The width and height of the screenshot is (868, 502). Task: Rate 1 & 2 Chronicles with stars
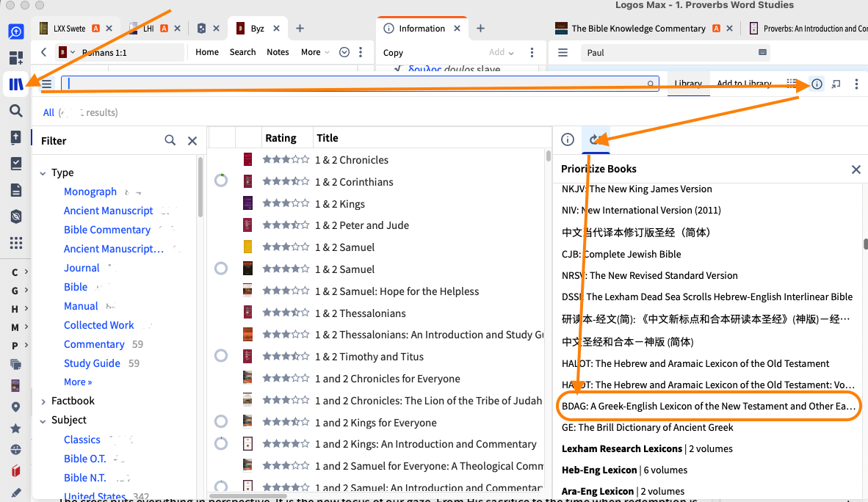click(x=286, y=159)
